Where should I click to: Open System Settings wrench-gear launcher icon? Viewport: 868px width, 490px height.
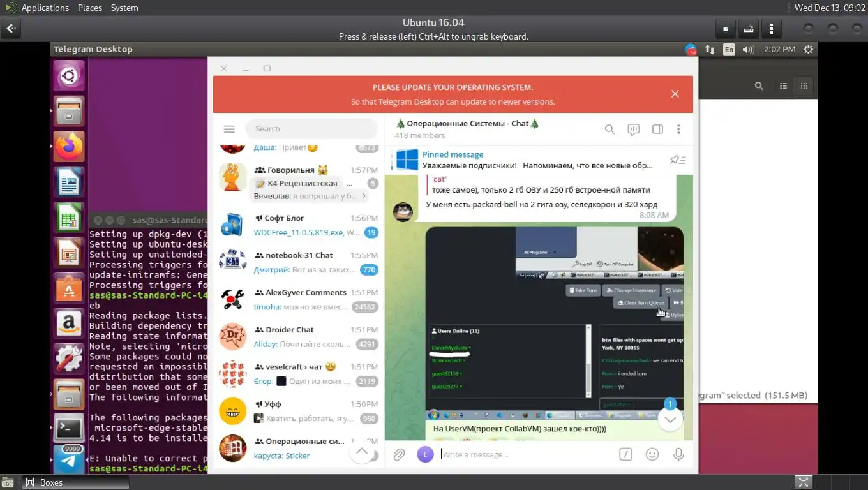coord(69,359)
